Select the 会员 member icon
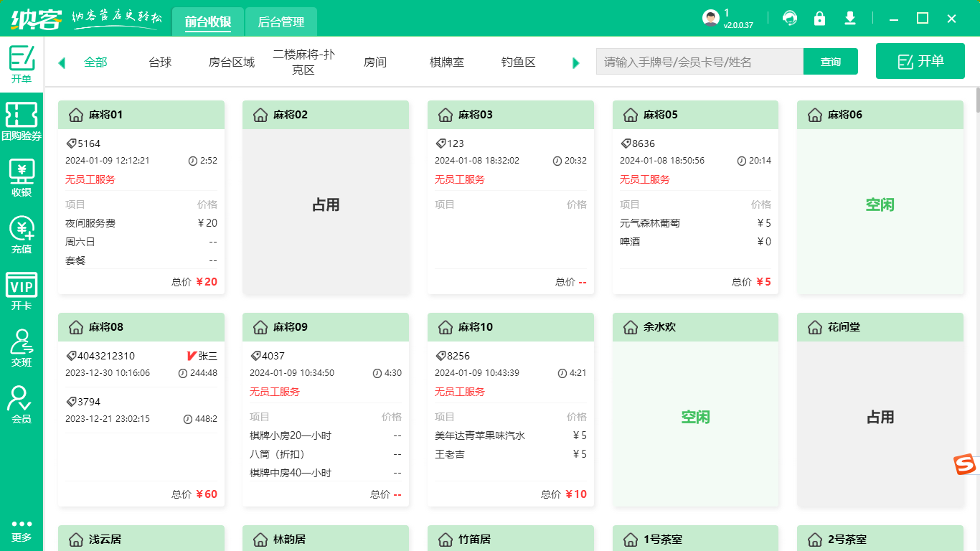The width and height of the screenshot is (980, 551). click(x=22, y=403)
